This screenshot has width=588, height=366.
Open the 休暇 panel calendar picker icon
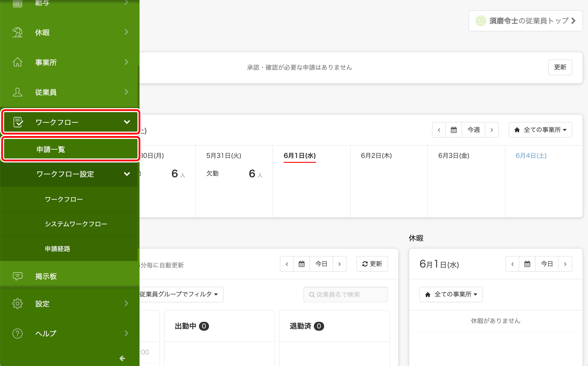click(527, 264)
